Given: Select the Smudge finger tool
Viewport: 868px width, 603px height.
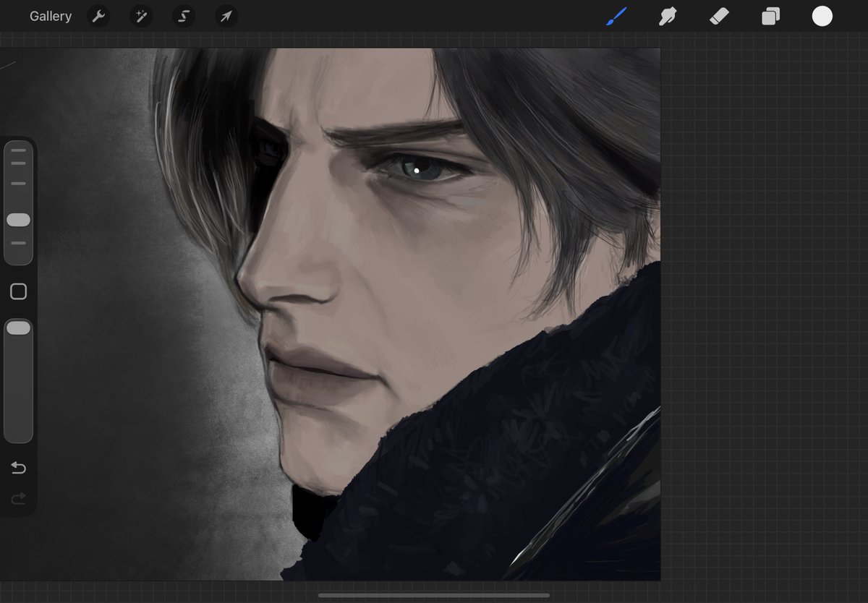Looking at the screenshot, I should [668, 16].
